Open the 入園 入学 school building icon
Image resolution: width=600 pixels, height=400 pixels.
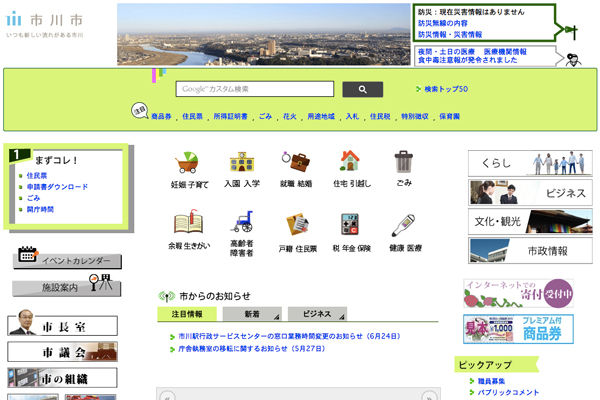click(x=241, y=162)
